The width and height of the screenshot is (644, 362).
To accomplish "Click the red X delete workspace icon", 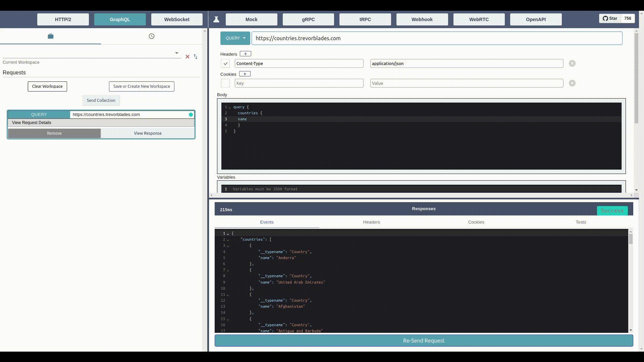I will coord(187,57).
